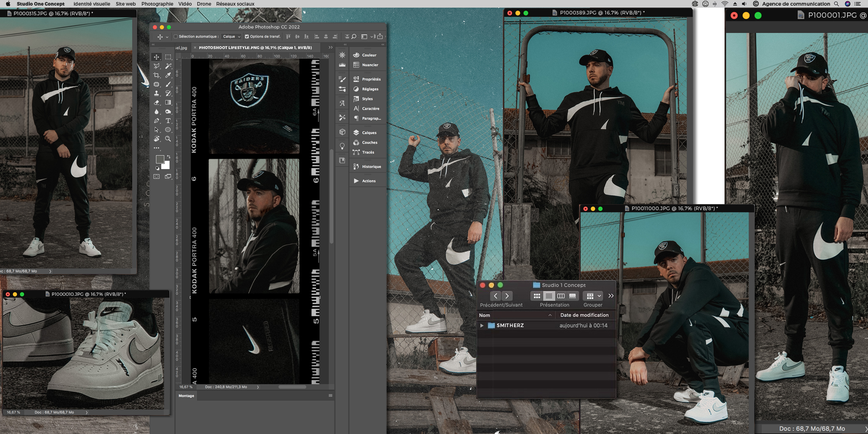Image resolution: width=868 pixels, height=434 pixels.
Task: Show more Finder toolbar items chevron
Action: pyautogui.click(x=611, y=296)
